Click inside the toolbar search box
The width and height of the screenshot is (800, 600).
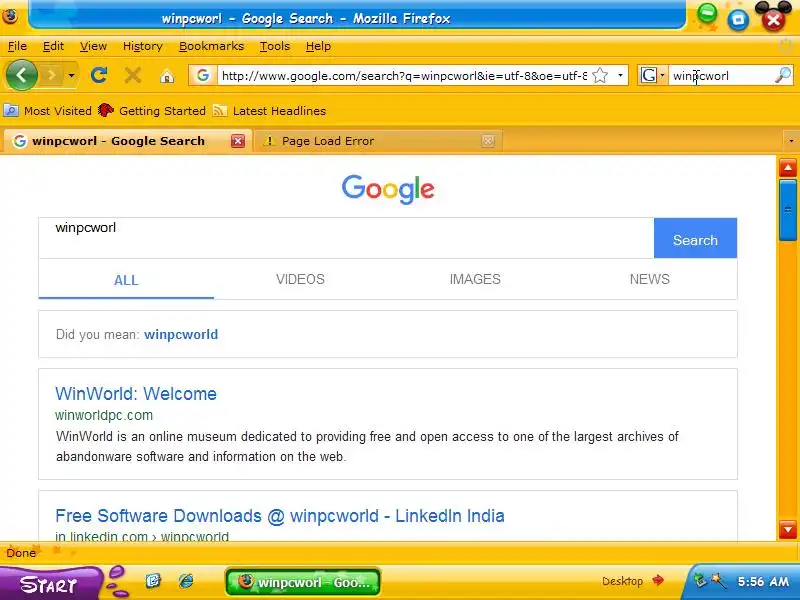(720, 76)
